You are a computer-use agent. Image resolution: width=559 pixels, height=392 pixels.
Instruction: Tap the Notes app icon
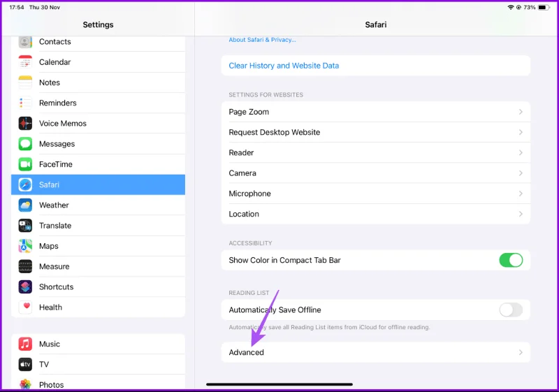tap(25, 82)
